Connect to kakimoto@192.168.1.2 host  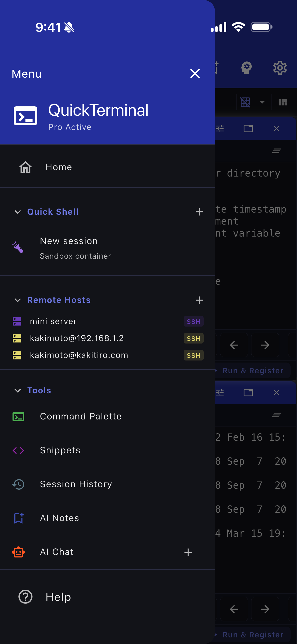pos(107,338)
